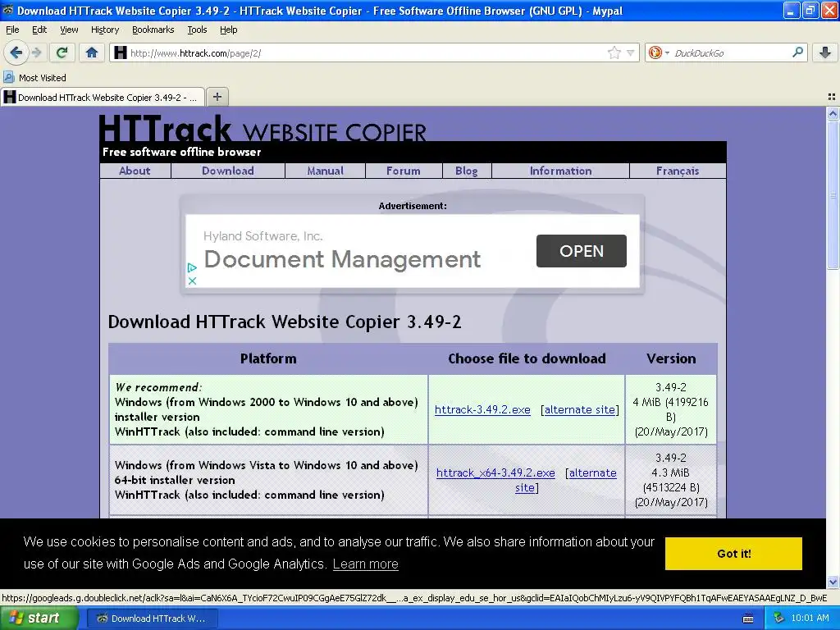840x630 pixels.
Task: Click the 10:01 AM taskbar clock
Action: click(810, 619)
